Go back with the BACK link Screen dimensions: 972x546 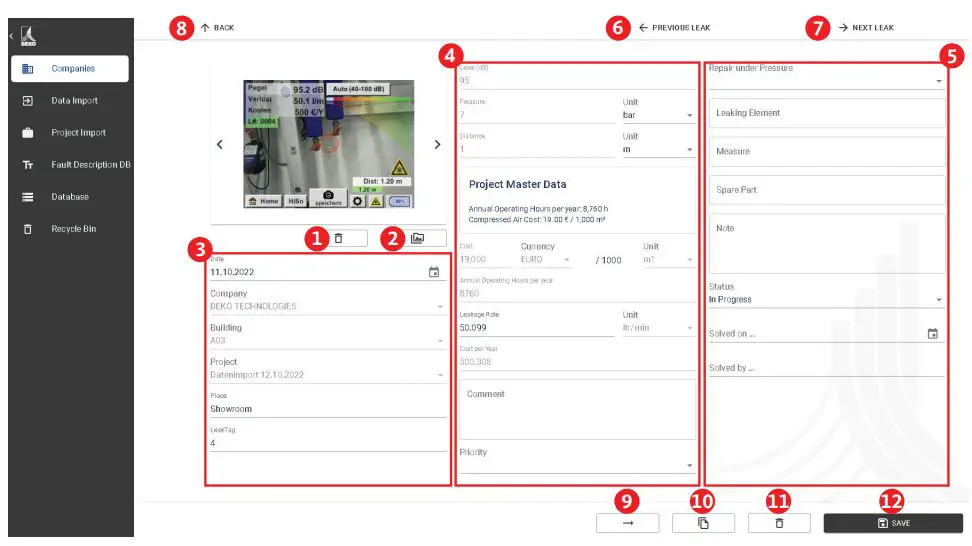click(217, 28)
